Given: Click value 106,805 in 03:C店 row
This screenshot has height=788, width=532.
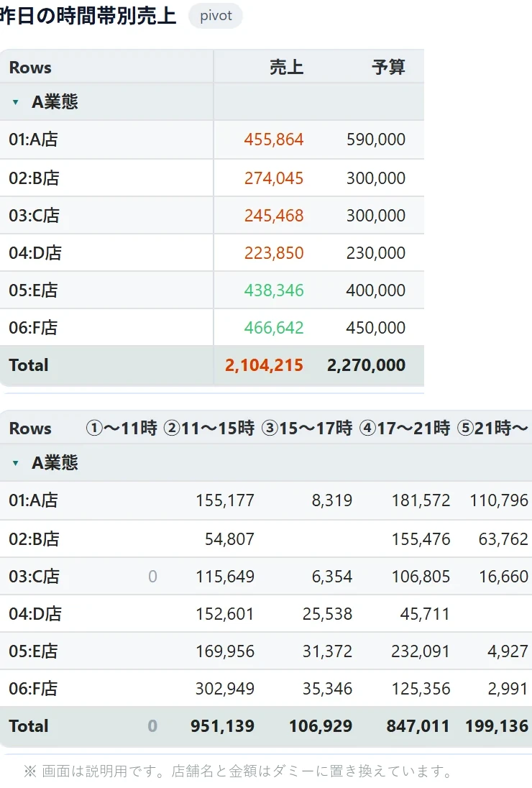Looking at the screenshot, I should [421, 577].
